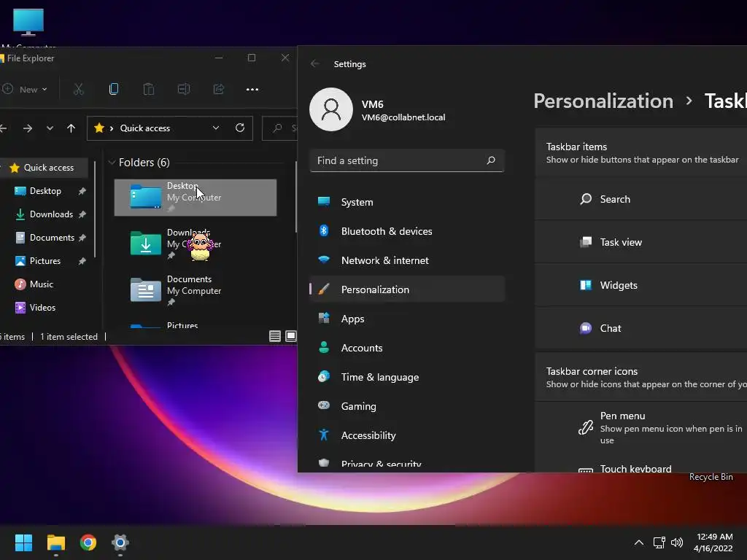This screenshot has height=560, width=747.
Task: Click the Personalization breadcrumb heading
Action: coord(603,101)
